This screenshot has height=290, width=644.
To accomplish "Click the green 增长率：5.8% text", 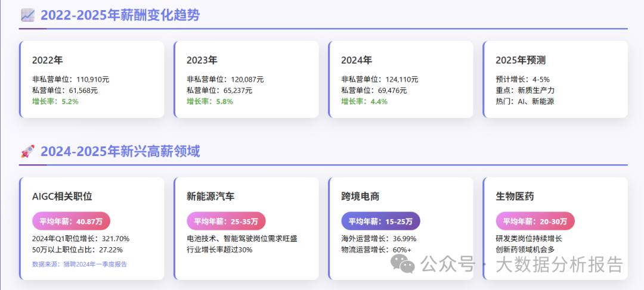I will (209, 101).
